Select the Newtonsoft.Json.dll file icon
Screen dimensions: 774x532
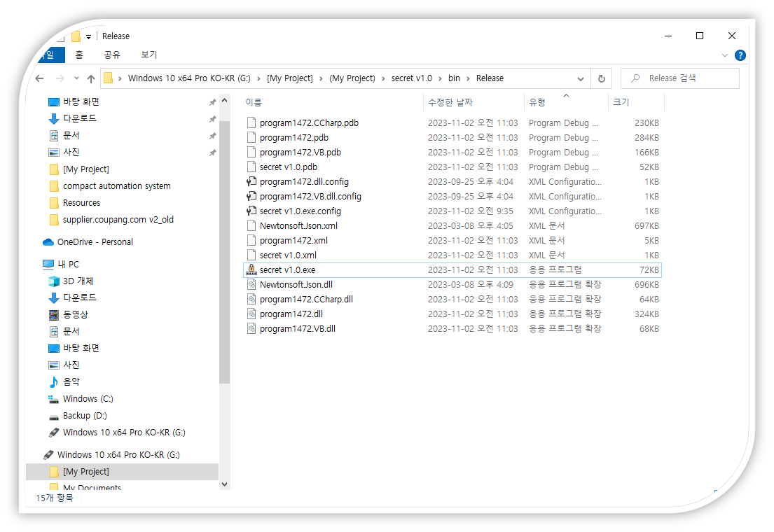pyautogui.click(x=251, y=284)
